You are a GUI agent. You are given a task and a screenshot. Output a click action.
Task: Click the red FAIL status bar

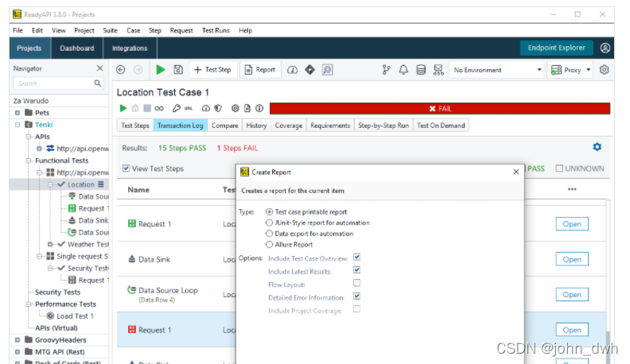[440, 108]
